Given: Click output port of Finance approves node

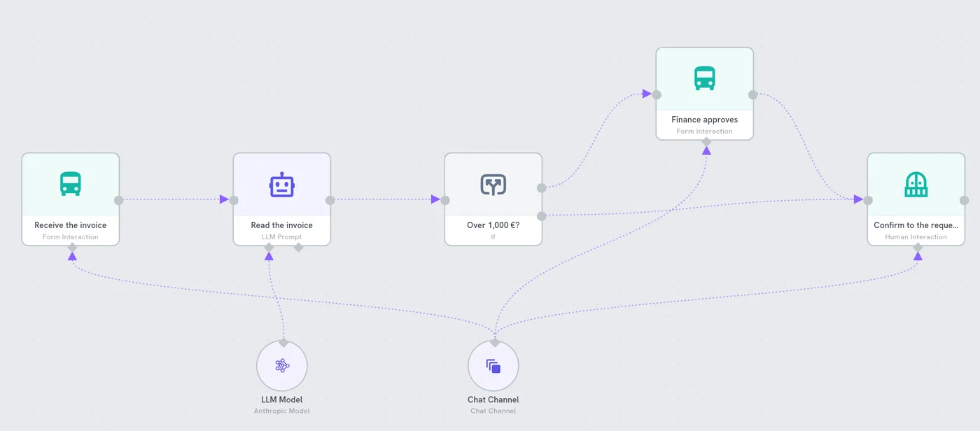Looking at the screenshot, I should (753, 94).
